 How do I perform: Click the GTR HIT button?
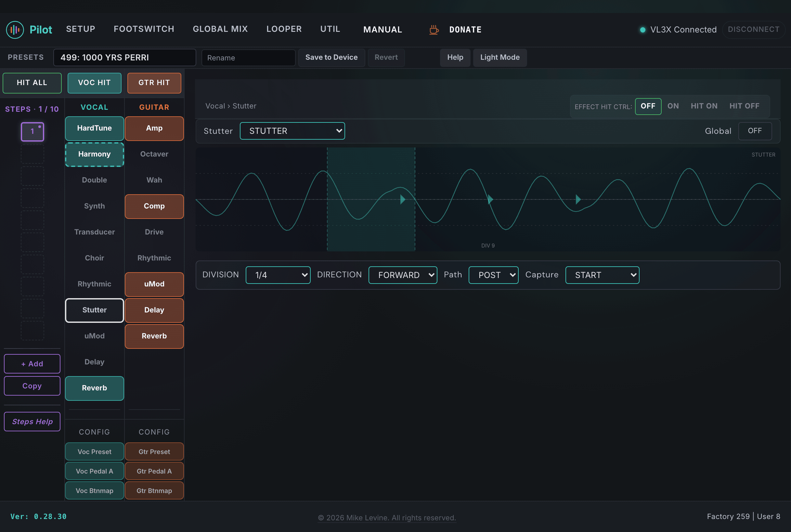click(x=154, y=83)
